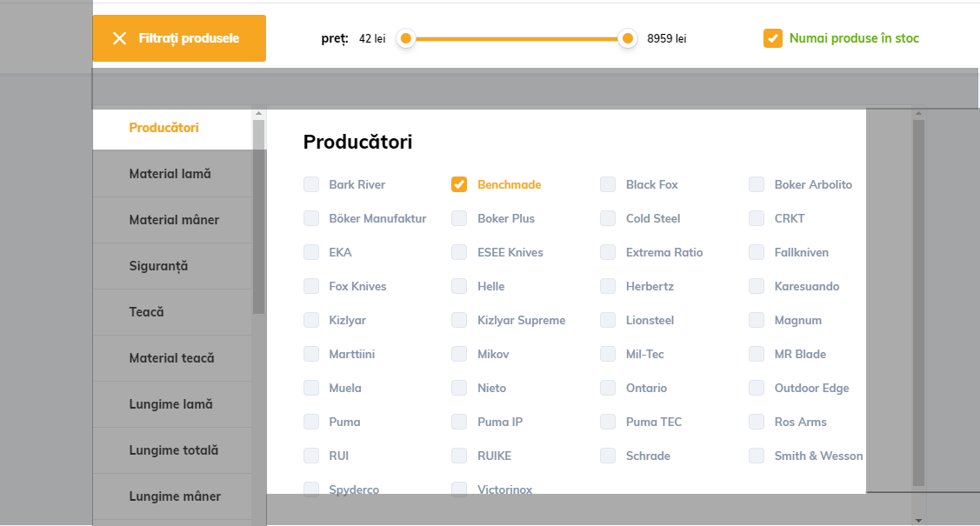This screenshot has height=526, width=980.
Task: Tick the Cold Steel checkbox
Action: (608, 218)
